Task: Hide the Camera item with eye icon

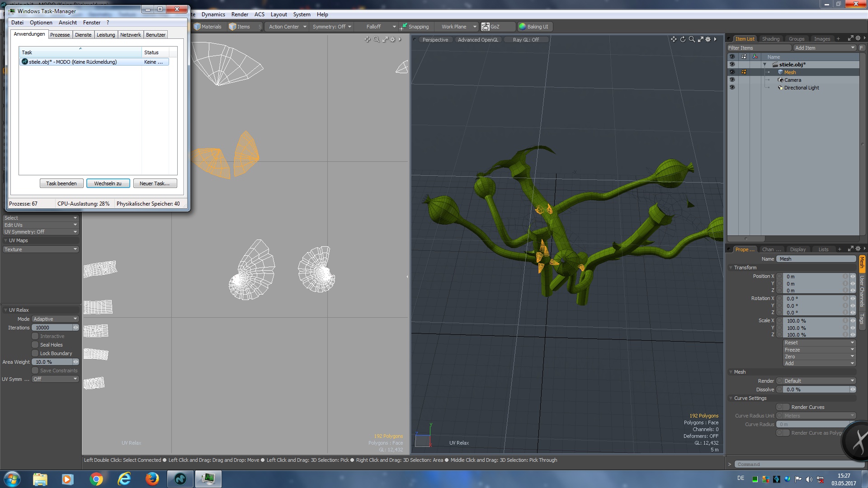Action: (732, 80)
